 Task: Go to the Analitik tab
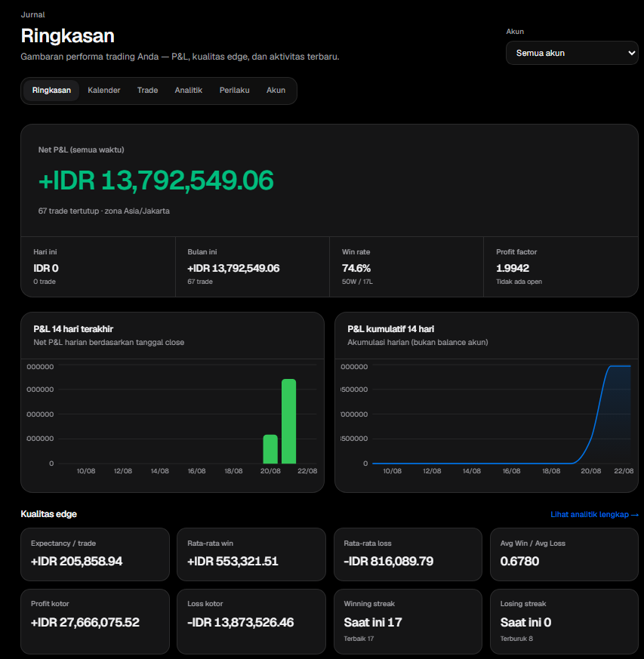[x=188, y=91]
